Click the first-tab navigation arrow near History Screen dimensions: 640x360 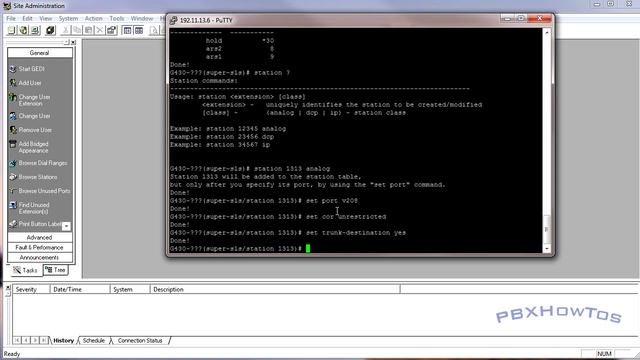click(17, 340)
